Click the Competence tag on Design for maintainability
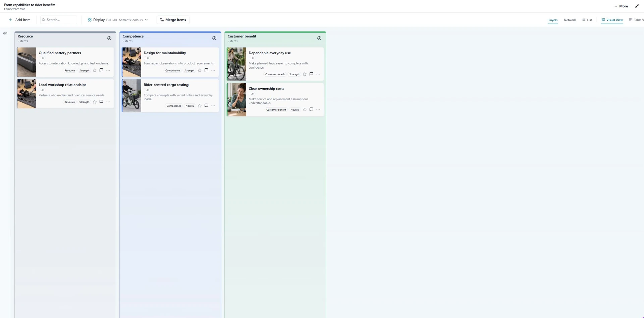Screen dimensions: 644x318 coord(173,70)
